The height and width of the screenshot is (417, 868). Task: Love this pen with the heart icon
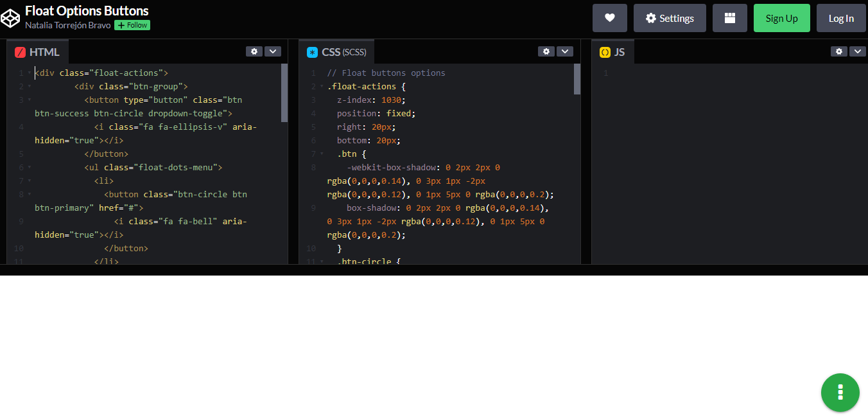tap(609, 17)
